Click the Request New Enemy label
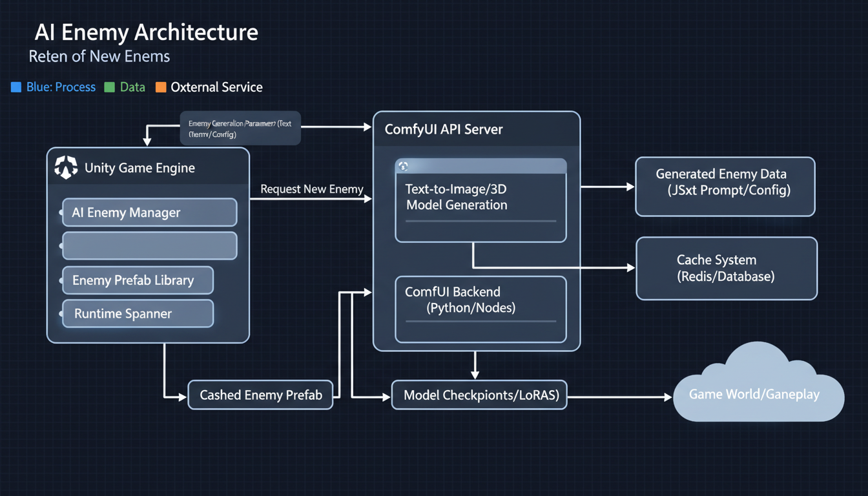 (x=311, y=189)
